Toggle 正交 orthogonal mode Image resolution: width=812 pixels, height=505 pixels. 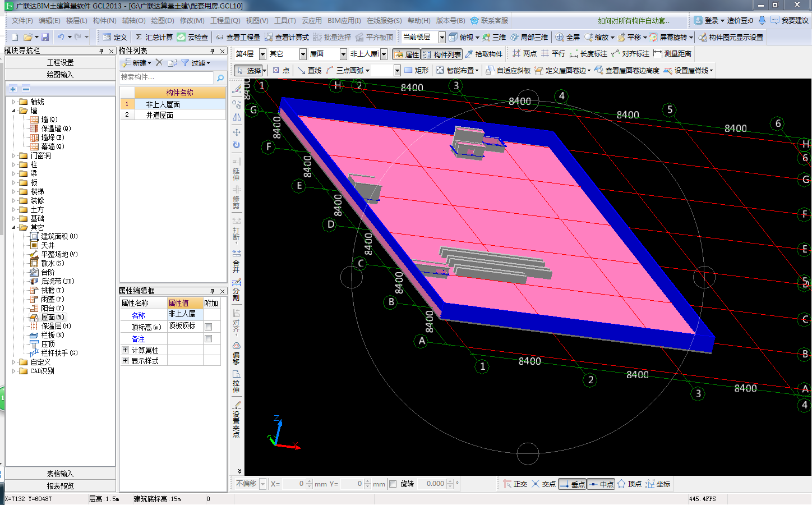[x=515, y=484]
